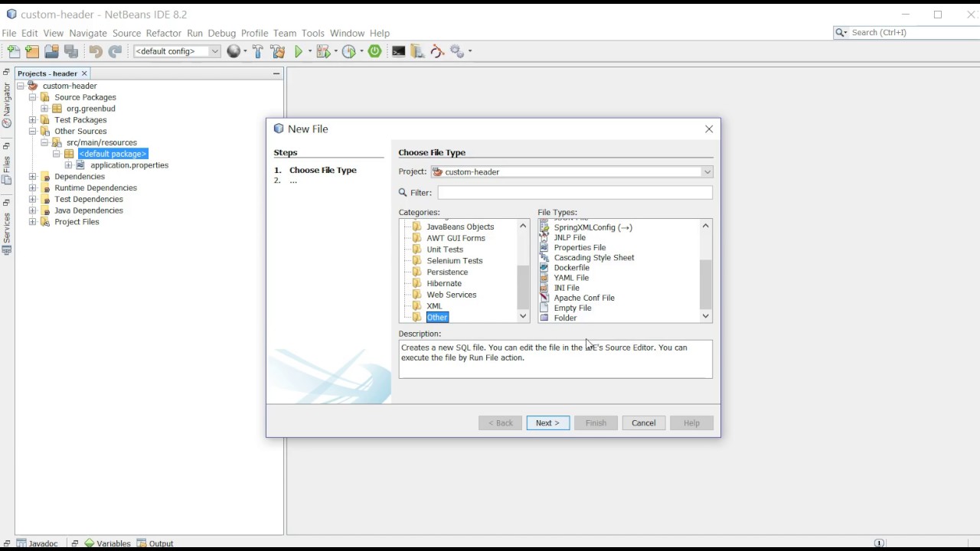Expand the Dependencies node
The width and height of the screenshot is (980, 551).
(x=32, y=177)
